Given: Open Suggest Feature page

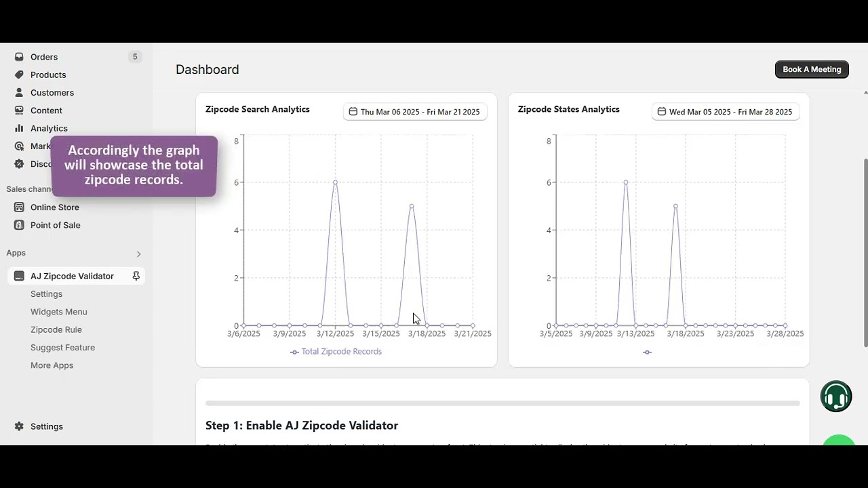Looking at the screenshot, I should [x=62, y=347].
